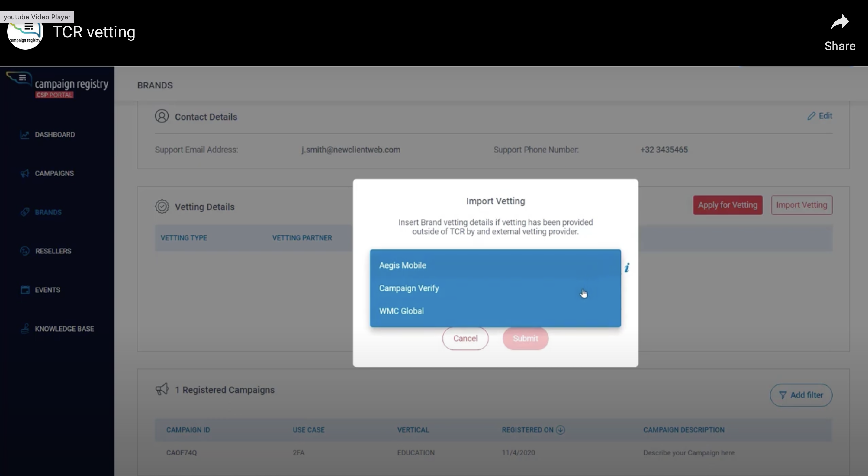Click the Edit contact details link
The height and width of the screenshot is (476, 868).
(x=819, y=115)
